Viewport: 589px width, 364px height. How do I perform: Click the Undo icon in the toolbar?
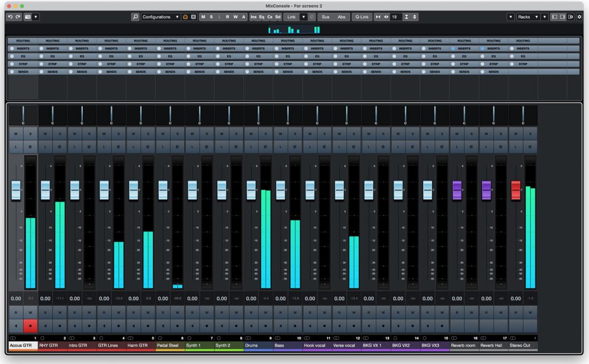tap(10, 17)
